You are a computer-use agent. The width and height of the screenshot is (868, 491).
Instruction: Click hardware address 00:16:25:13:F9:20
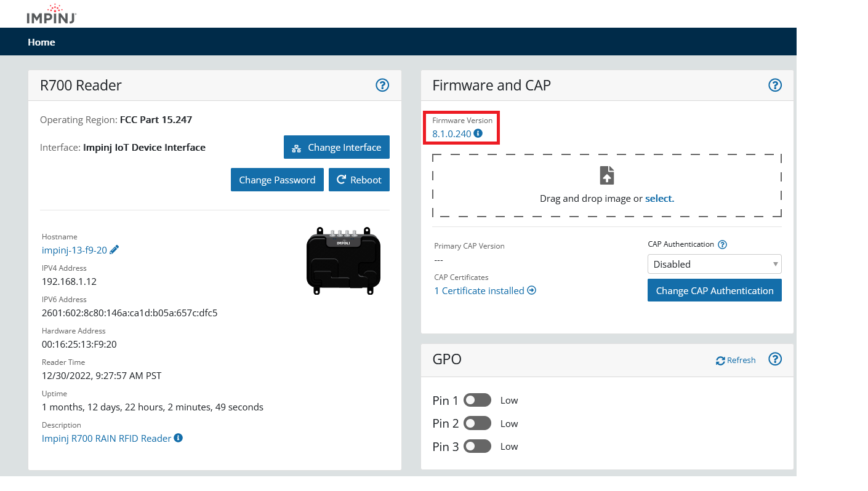tap(79, 344)
